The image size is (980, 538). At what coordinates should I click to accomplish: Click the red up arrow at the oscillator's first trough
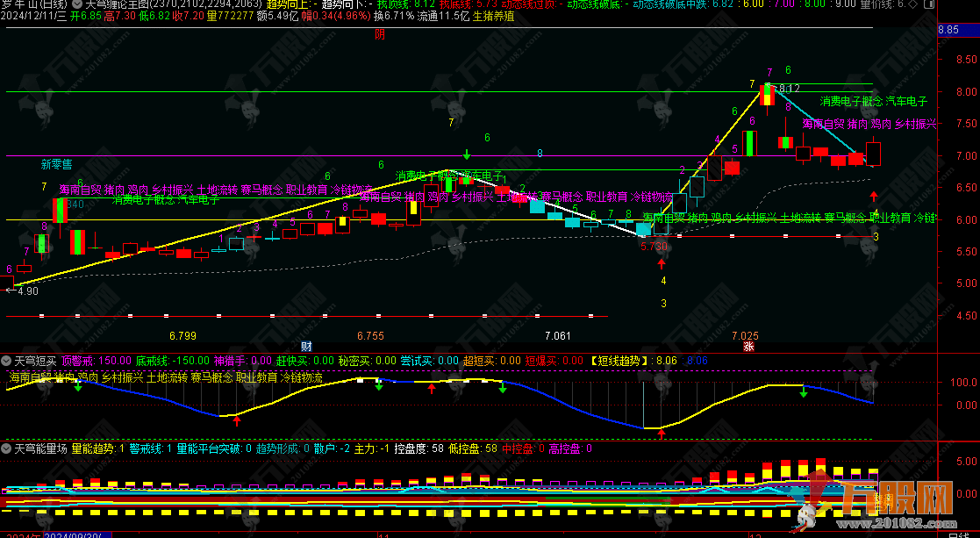tap(236, 420)
